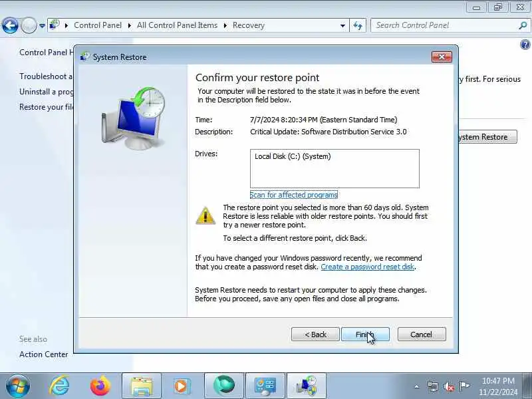
Task: Open the help question mark icon
Action: click(525, 45)
